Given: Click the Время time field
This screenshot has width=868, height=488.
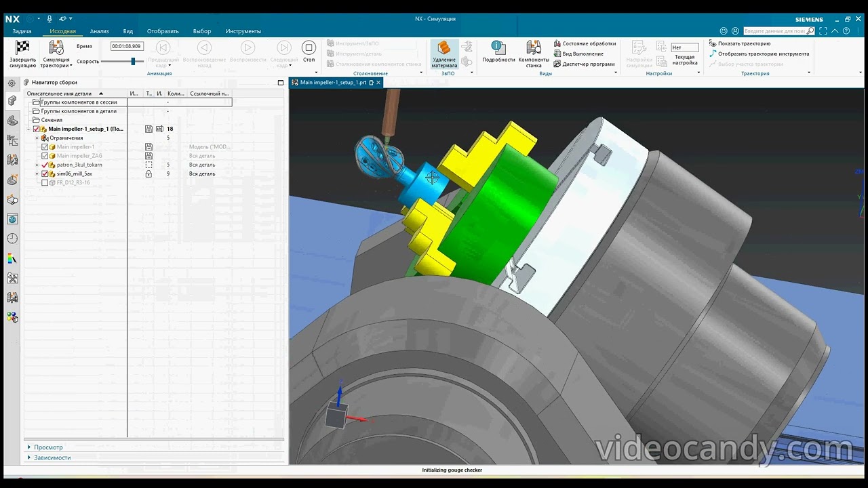Looking at the screenshot, I should (127, 46).
